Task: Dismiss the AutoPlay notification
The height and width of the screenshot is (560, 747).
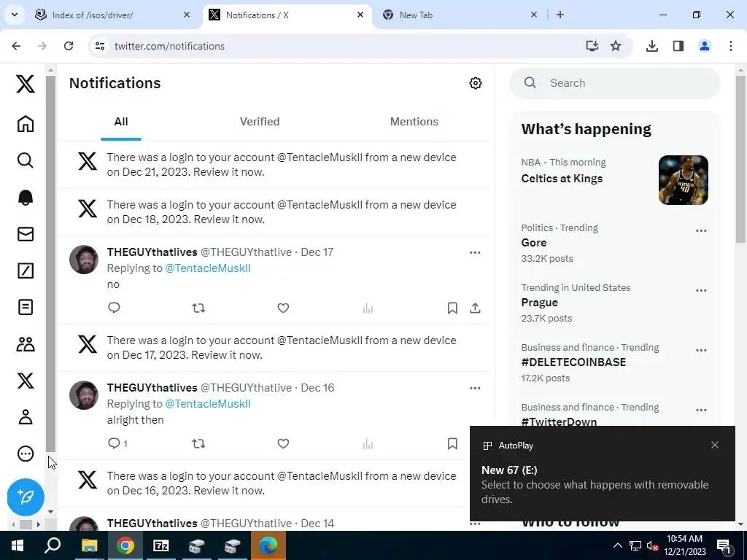Action: pos(715,445)
